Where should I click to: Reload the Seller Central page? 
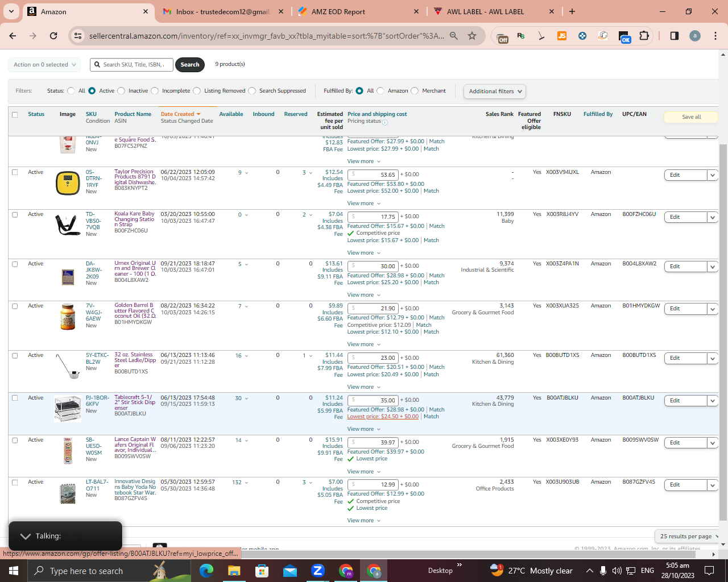[x=53, y=36]
